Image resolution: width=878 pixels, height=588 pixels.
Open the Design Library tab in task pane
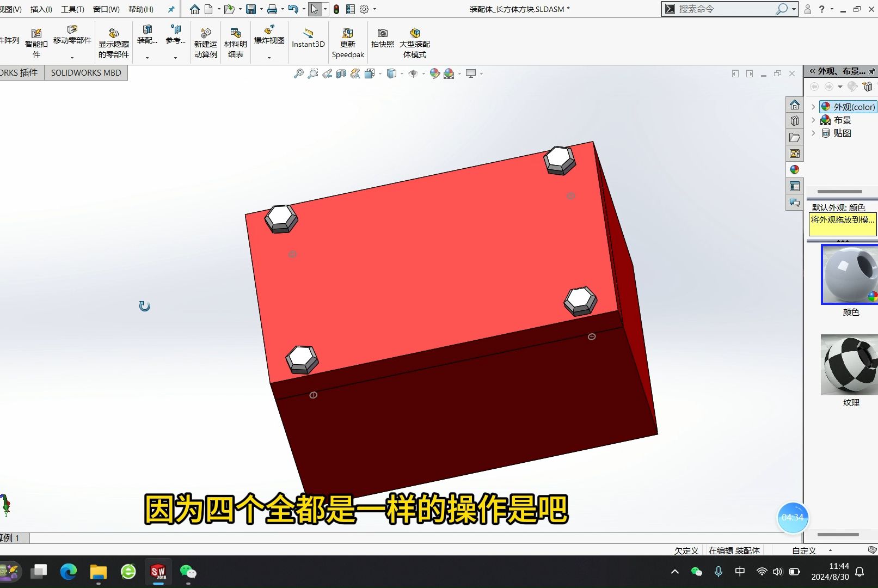794,120
